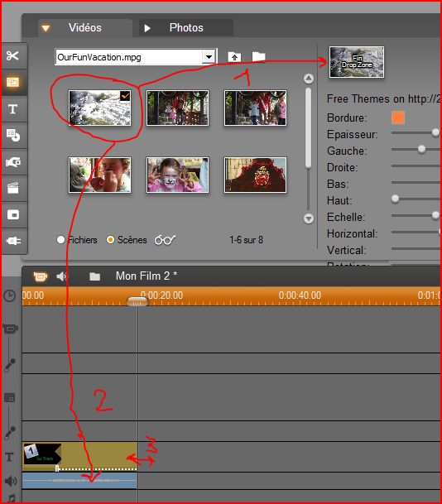Viewport: 442px width, 504px height.
Task: Click the timeline scrubber playhead handle
Action: pyautogui.click(x=137, y=302)
